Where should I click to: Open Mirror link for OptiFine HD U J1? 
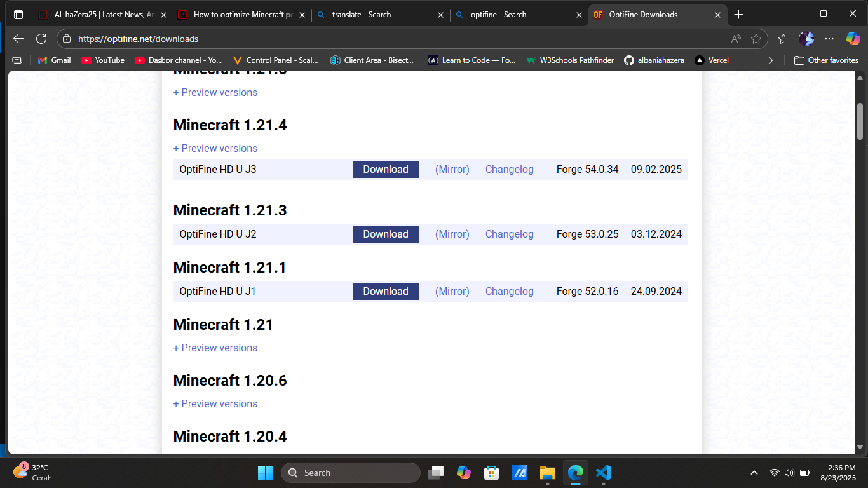point(452,292)
